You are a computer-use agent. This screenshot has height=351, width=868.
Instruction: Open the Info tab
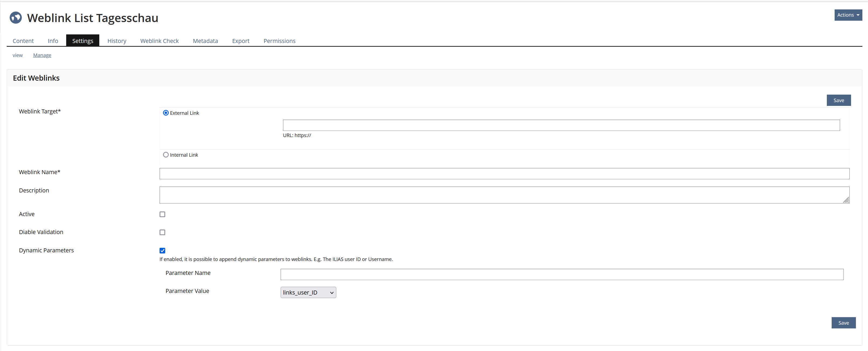click(x=53, y=41)
